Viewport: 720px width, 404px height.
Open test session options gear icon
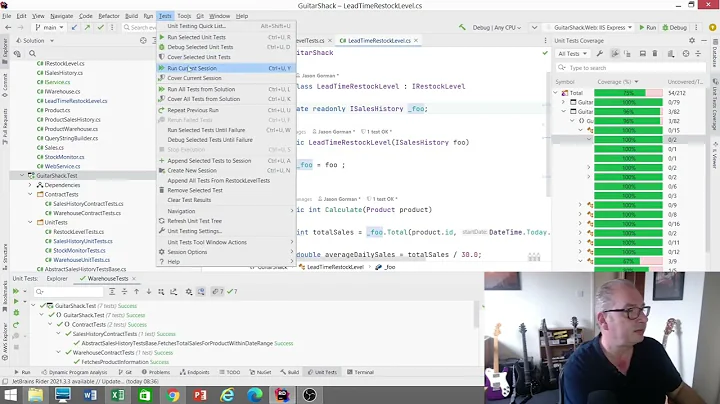click(x=189, y=292)
